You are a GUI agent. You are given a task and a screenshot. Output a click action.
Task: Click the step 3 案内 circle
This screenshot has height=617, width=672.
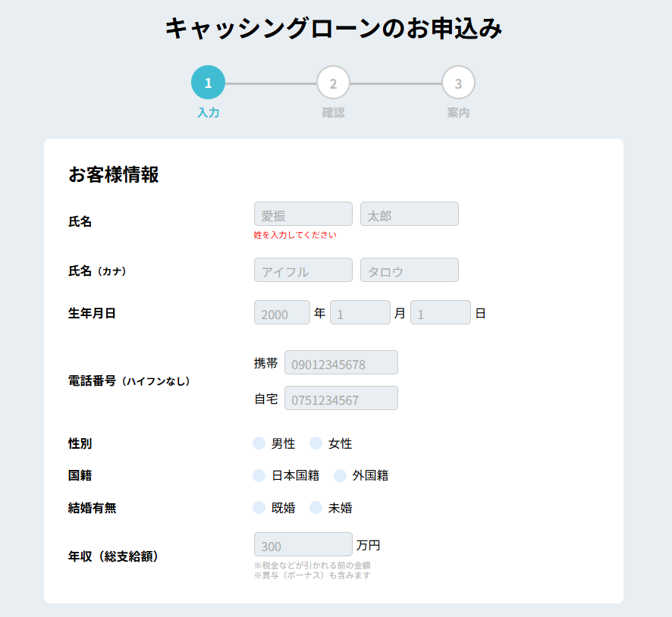[458, 82]
